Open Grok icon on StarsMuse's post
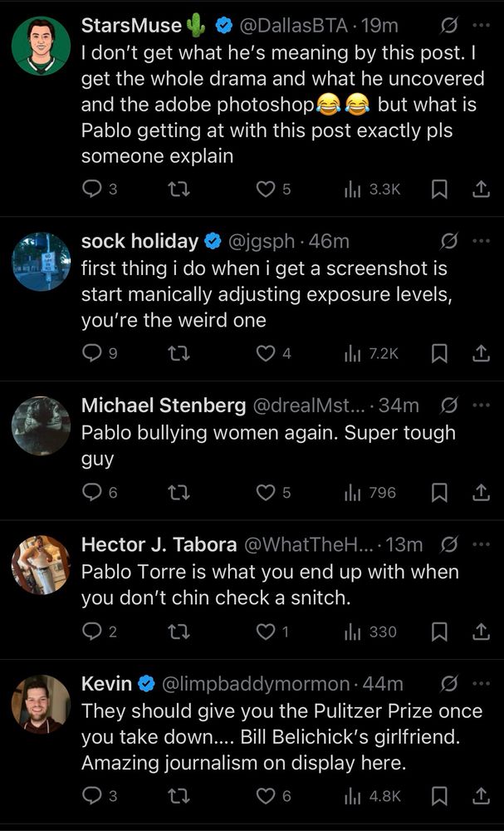The width and height of the screenshot is (504, 831). 448,27
